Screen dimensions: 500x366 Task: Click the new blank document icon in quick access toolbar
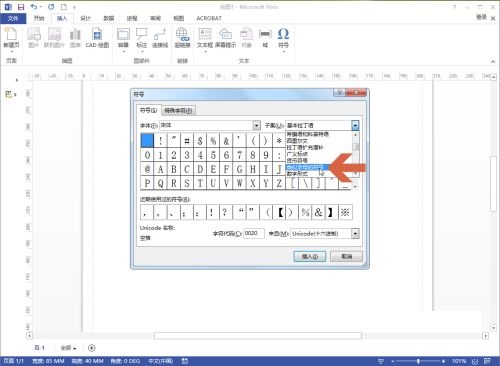tap(64, 7)
